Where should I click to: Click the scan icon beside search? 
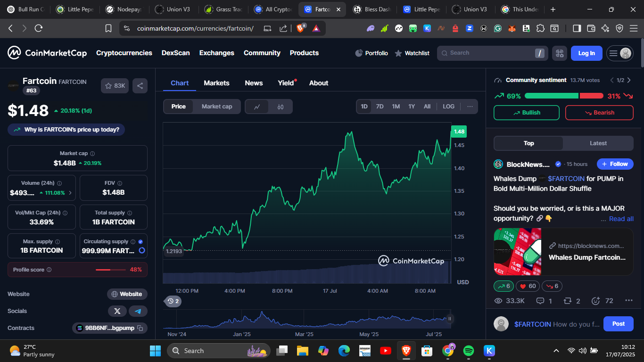(560, 53)
